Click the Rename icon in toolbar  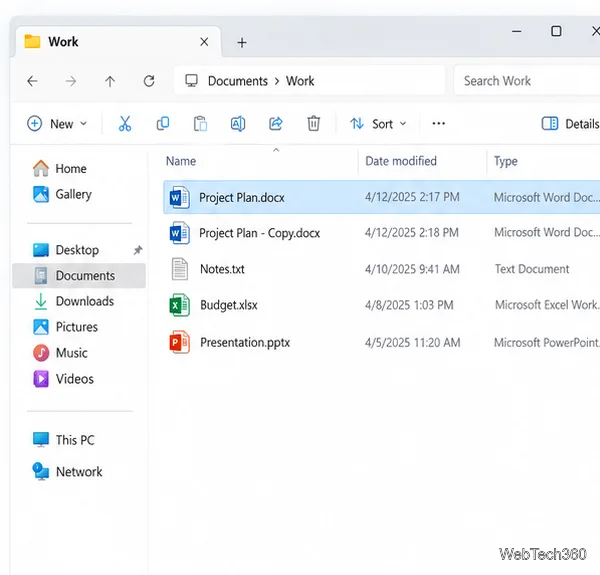point(238,124)
